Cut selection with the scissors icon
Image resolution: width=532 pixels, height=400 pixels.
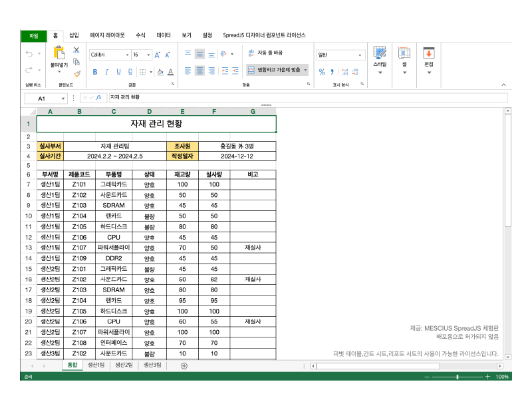pyautogui.click(x=76, y=51)
